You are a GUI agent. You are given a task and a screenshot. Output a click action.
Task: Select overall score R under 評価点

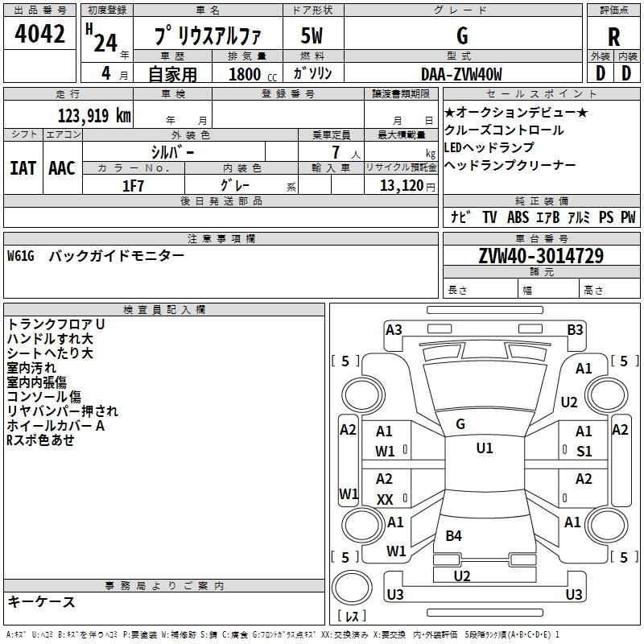pyautogui.click(x=613, y=37)
